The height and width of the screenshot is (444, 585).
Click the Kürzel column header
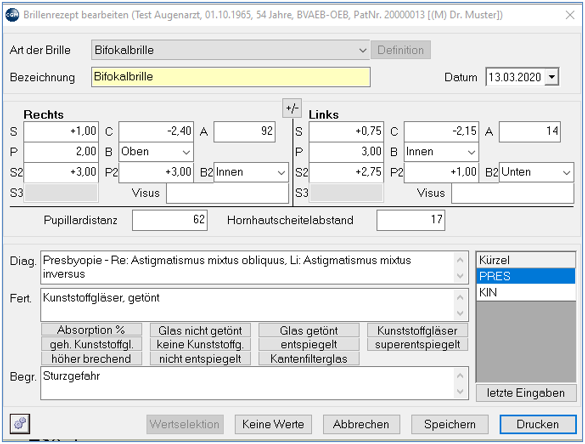pyautogui.click(x=526, y=260)
